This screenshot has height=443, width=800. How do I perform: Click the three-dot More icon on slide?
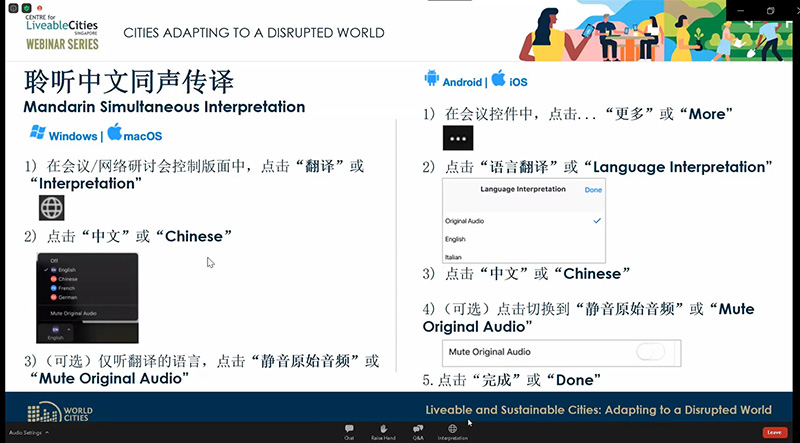pos(458,138)
